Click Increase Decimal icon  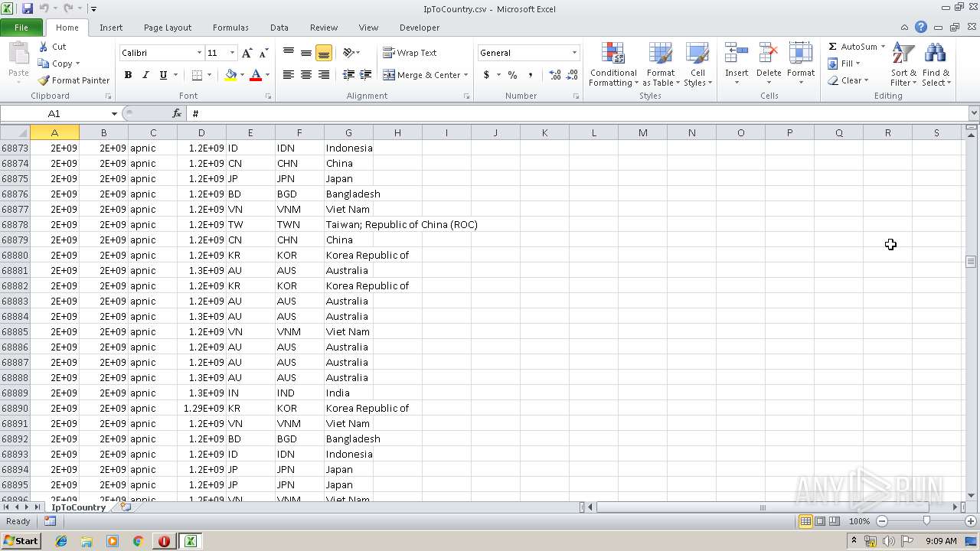click(554, 75)
